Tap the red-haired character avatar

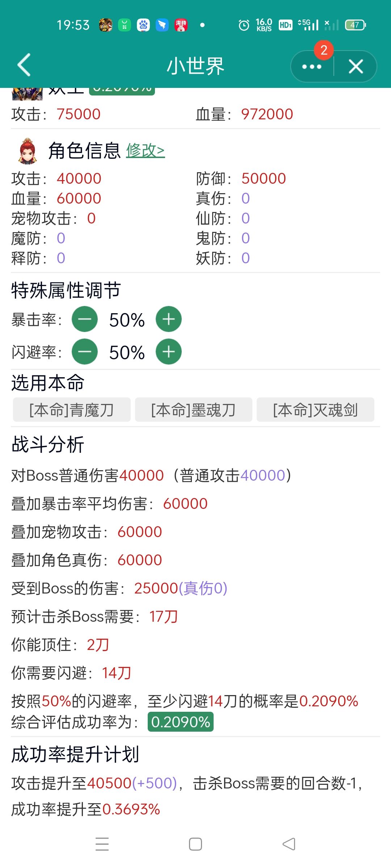27,150
